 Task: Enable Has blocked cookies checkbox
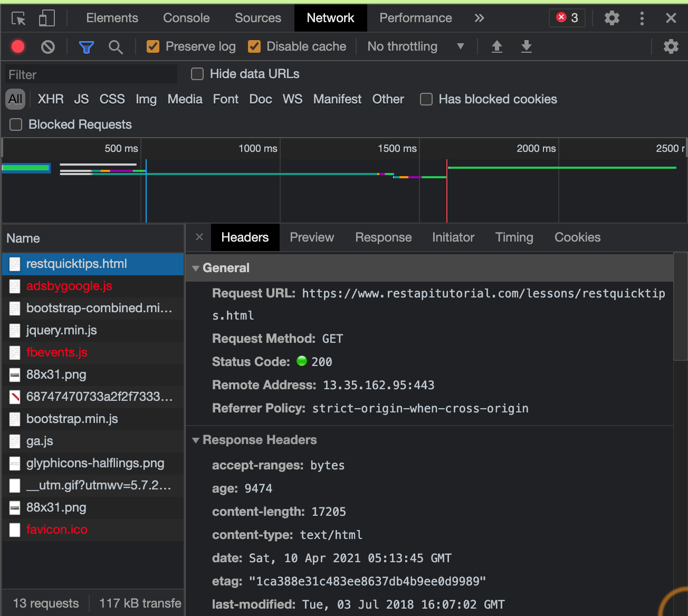426,99
